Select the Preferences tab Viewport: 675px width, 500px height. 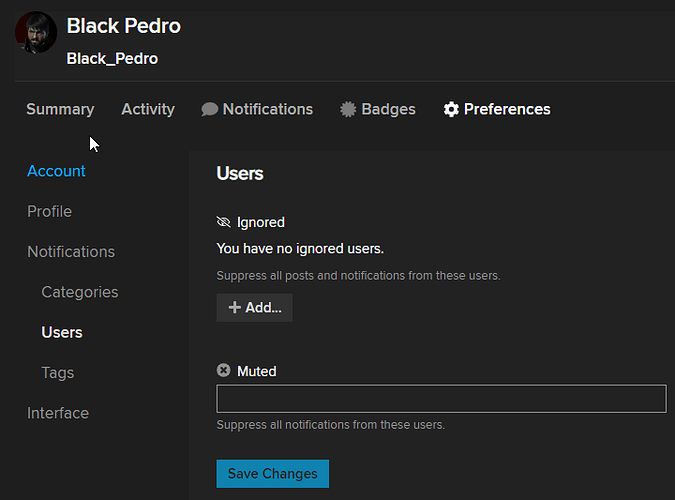click(497, 109)
